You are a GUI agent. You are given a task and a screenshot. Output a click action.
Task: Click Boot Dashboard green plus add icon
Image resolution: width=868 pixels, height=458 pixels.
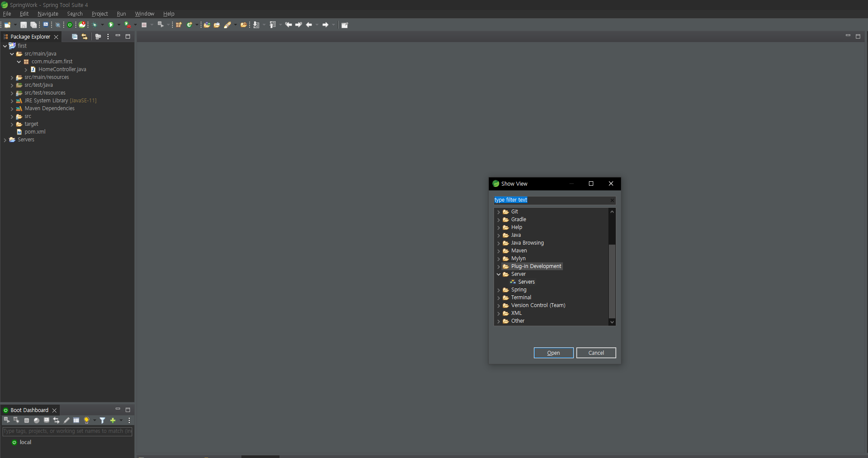coord(113,420)
